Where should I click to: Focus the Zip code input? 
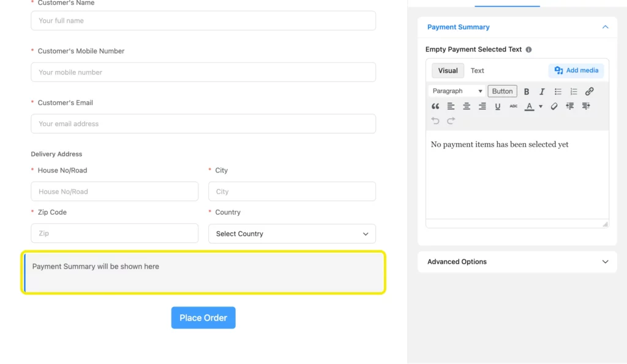click(x=115, y=233)
